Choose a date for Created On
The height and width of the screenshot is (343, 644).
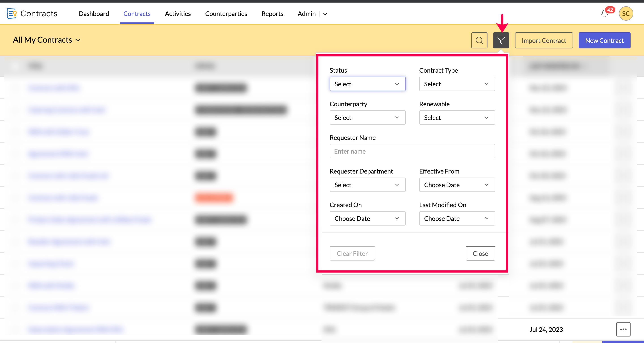(x=367, y=218)
